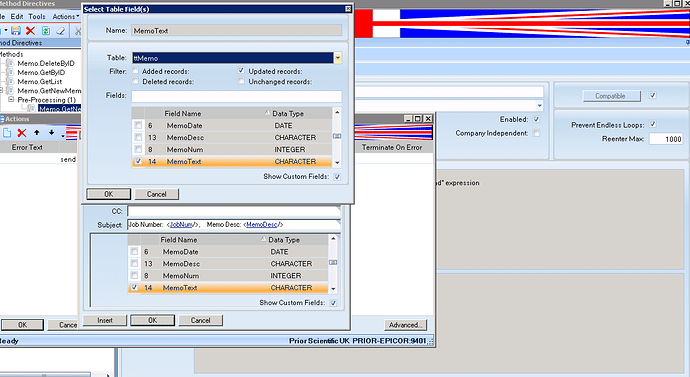
Task: Tick the MemoNum row checkbox in front dialog
Action: coord(139,149)
